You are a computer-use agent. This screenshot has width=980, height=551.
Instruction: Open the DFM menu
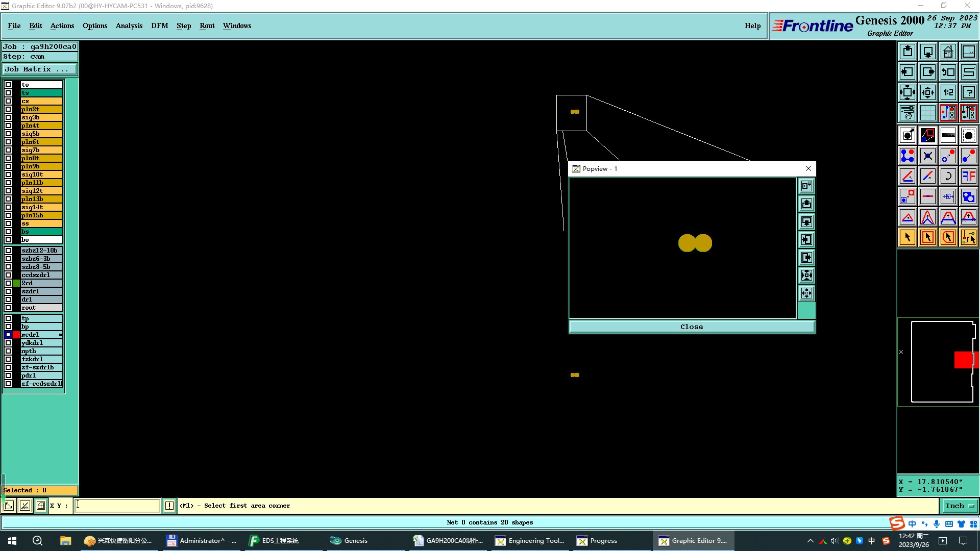pos(159,26)
